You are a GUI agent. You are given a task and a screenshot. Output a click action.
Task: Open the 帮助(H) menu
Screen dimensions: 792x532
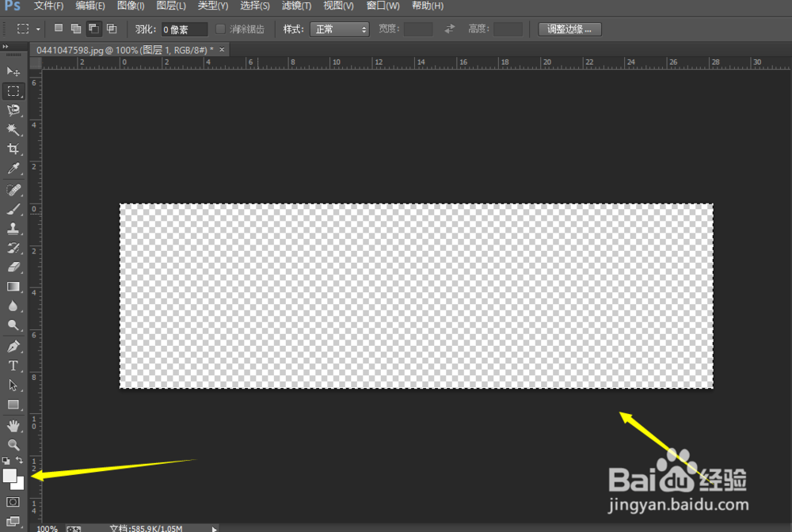click(428, 6)
